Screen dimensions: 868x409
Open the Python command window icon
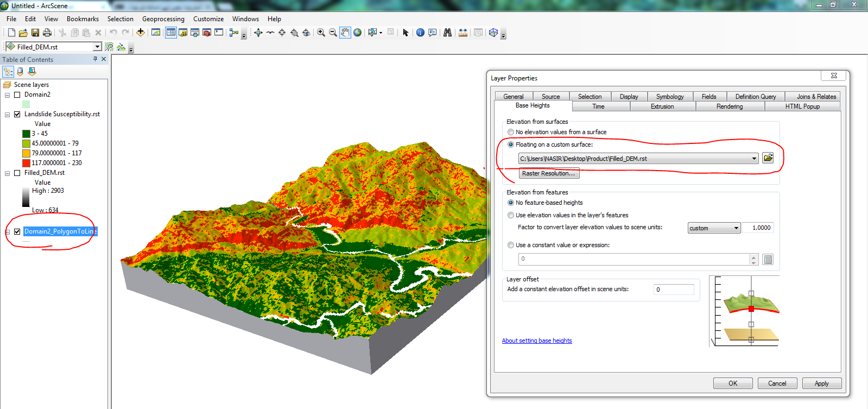coord(219,33)
